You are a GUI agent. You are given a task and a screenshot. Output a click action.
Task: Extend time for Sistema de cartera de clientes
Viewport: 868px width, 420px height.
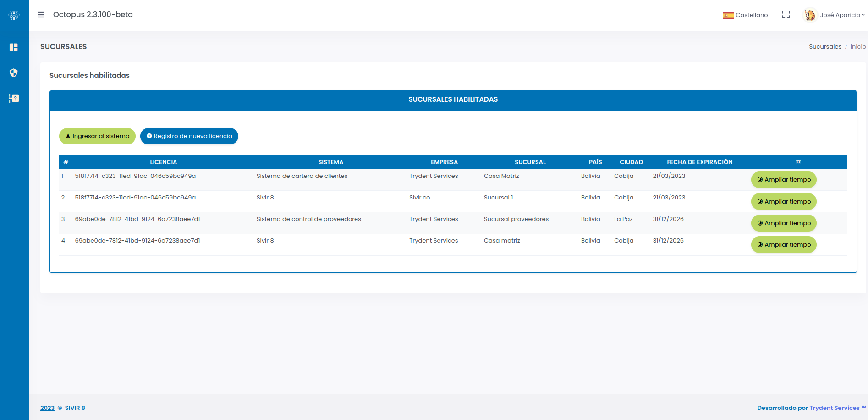click(784, 180)
